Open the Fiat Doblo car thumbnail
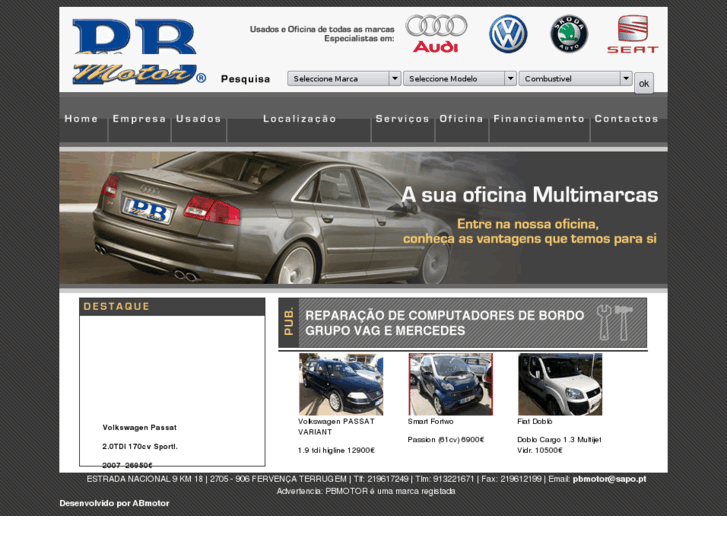 click(x=560, y=384)
